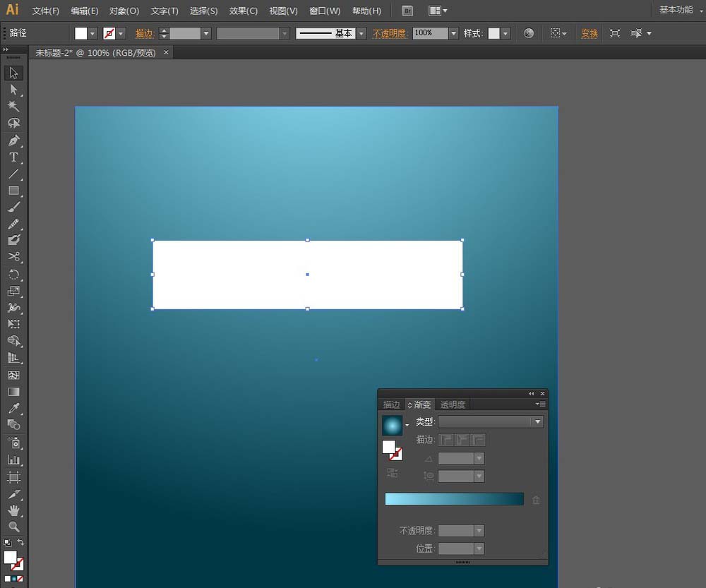This screenshot has height=588, width=706.
Task: Open Adobe Bridge via Br button
Action: (x=407, y=11)
